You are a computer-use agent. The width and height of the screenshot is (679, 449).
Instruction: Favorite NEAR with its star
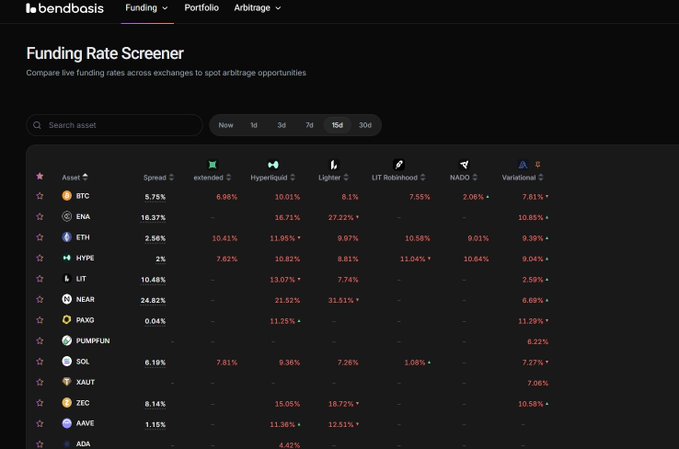[40, 299]
